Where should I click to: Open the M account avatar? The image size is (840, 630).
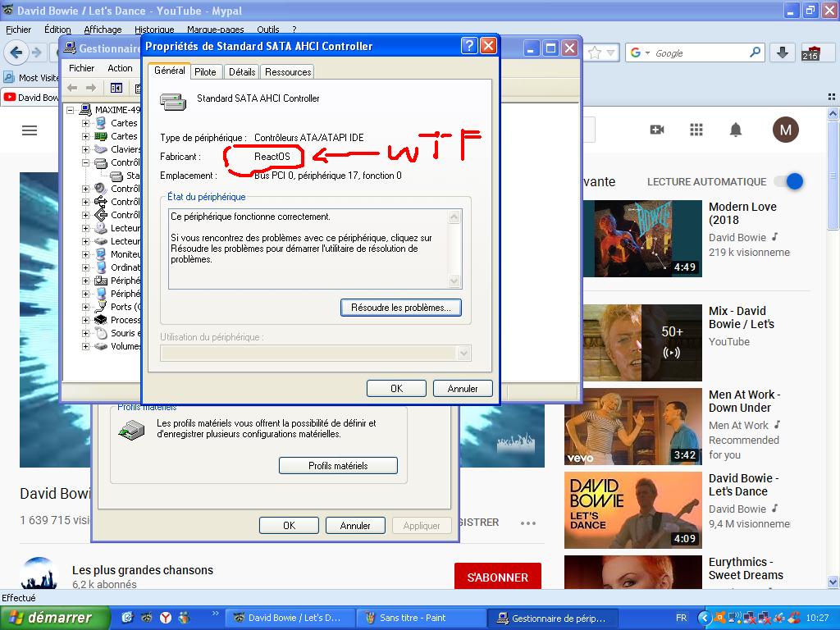coord(785,130)
